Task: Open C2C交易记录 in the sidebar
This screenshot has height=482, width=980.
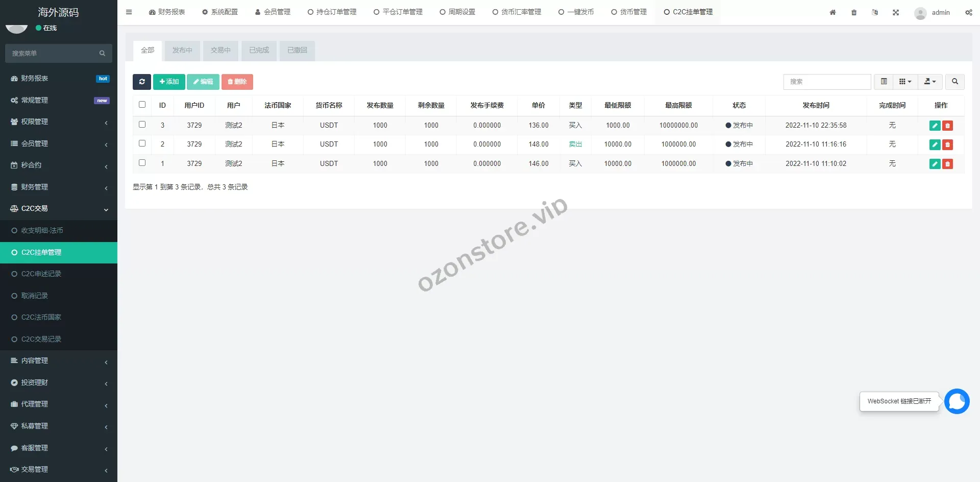Action: coord(41,339)
